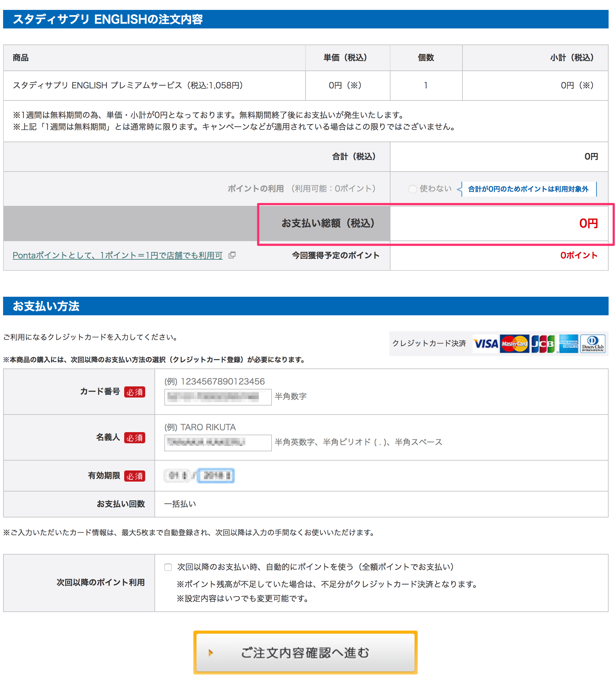Proceed with ご注文内容確認へ進む button
The width and height of the screenshot is (616, 689).
point(305,653)
